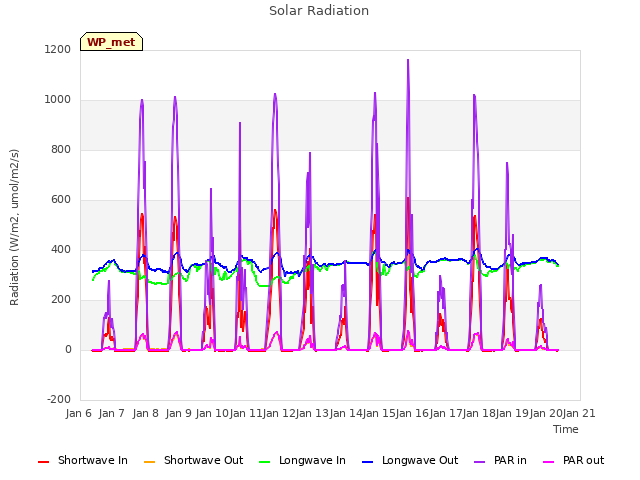Click the green Longwave In legend swatch

264,462
